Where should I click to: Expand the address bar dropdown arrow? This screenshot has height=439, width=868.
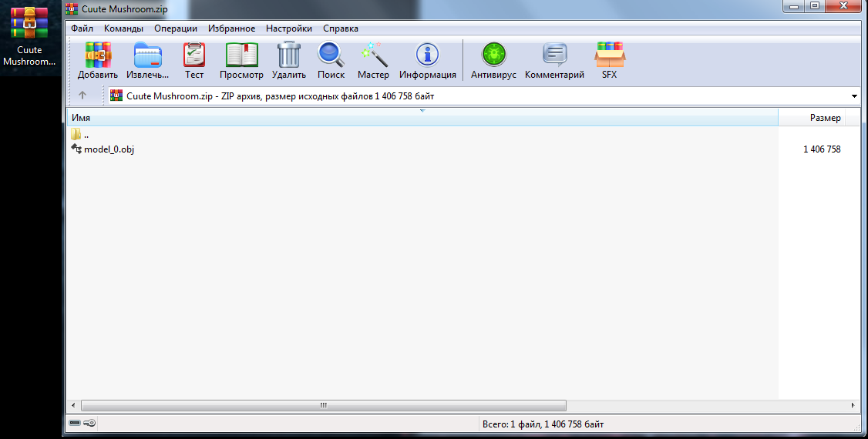(854, 96)
